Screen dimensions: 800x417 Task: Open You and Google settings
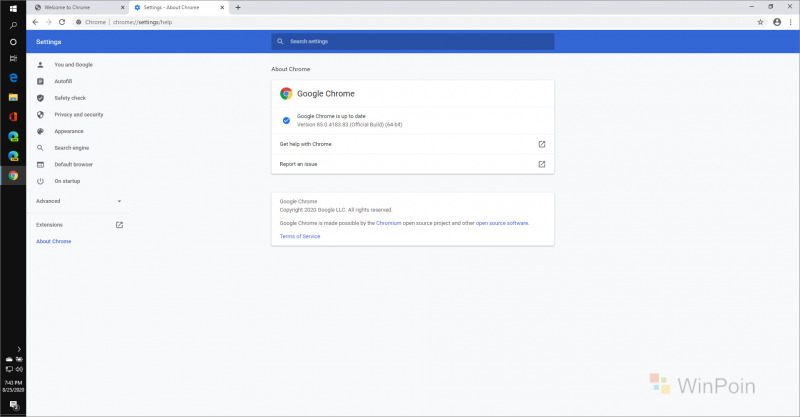[x=73, y=65]
